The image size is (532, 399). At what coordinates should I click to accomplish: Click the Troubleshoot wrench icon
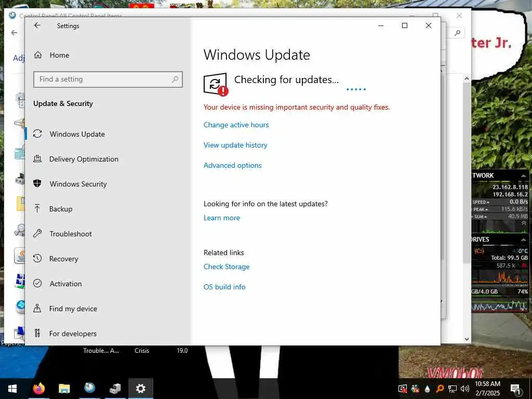37,233
